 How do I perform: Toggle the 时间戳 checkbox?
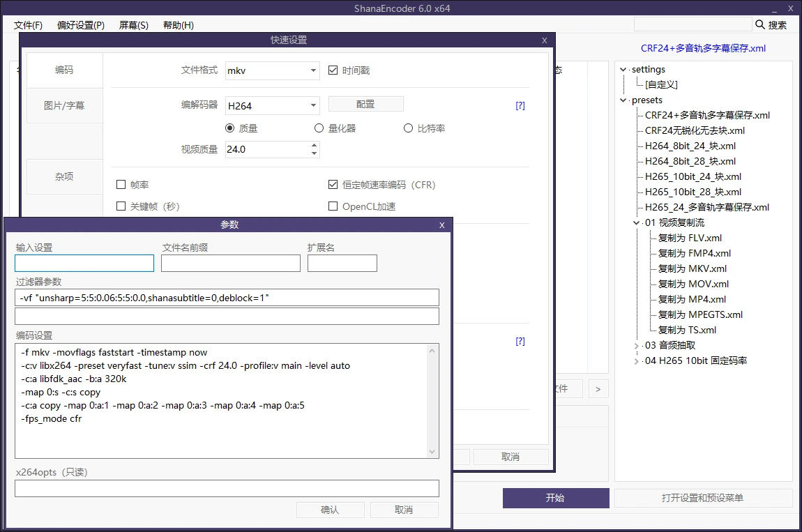pyautogui.click(x=333, y=70)
